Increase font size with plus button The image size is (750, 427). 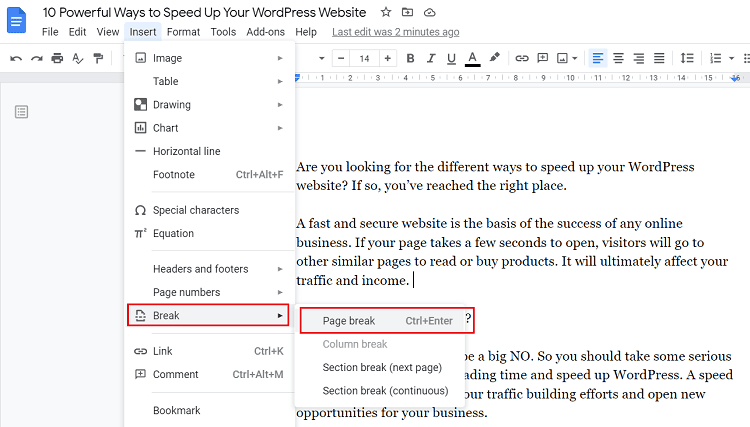point(387,58)
